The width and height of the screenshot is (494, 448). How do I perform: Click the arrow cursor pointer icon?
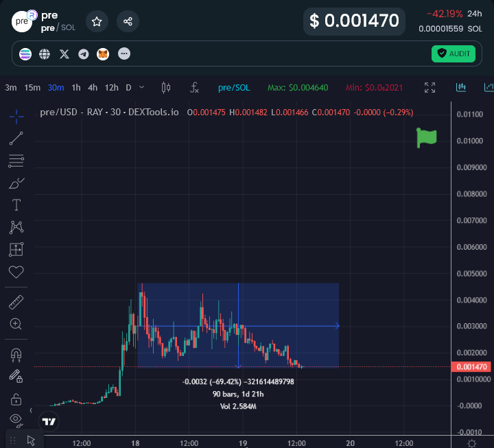click(31, 440)
